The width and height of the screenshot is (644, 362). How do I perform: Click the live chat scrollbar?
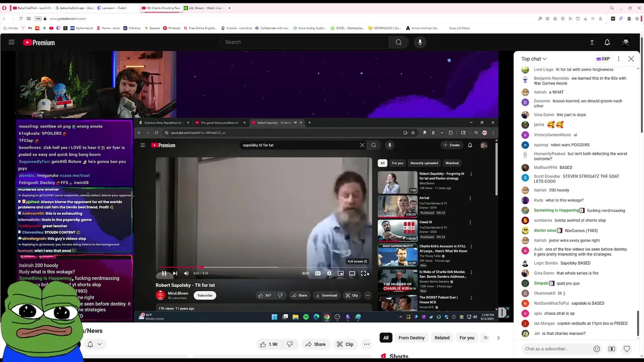click(638, 323)
